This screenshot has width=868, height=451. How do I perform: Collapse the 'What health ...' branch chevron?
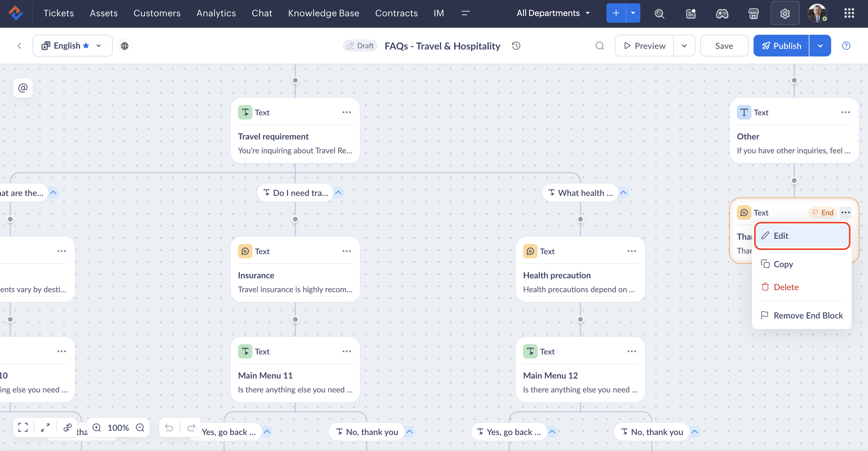[623, 193]
